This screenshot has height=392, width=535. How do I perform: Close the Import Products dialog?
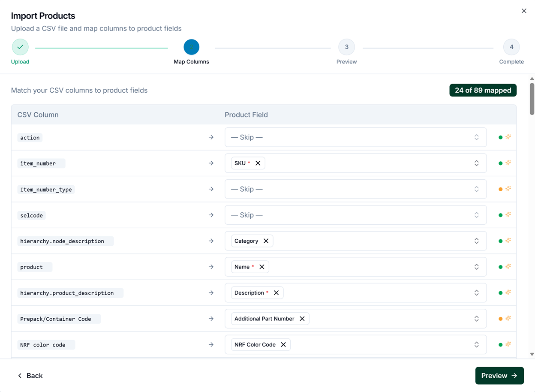point(524,11)
